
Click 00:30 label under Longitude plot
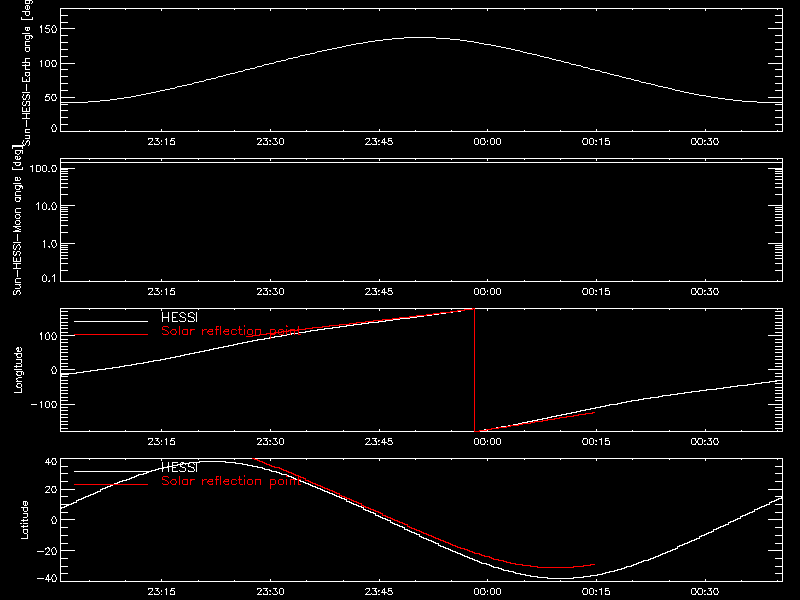(705, 442)
